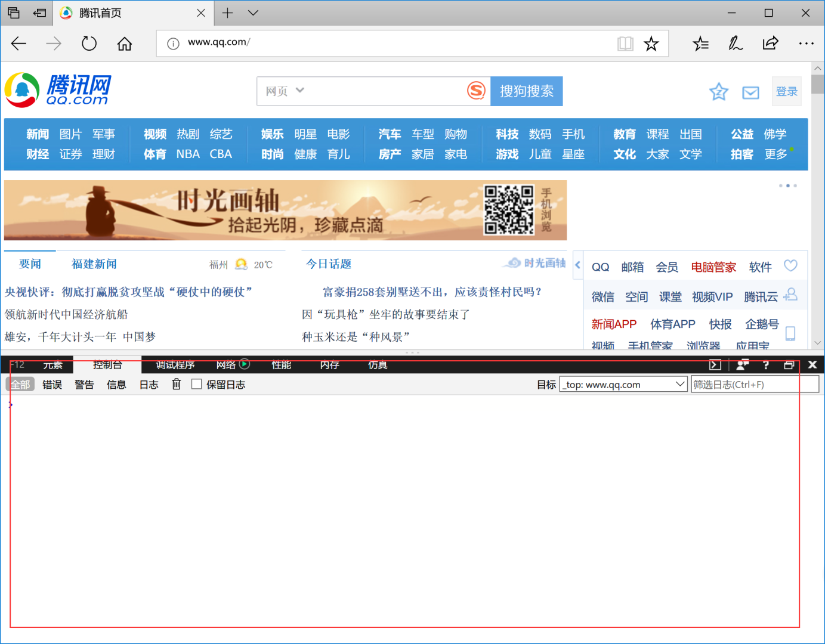Click the 搜狗搜索 button

tap(527, 91)
